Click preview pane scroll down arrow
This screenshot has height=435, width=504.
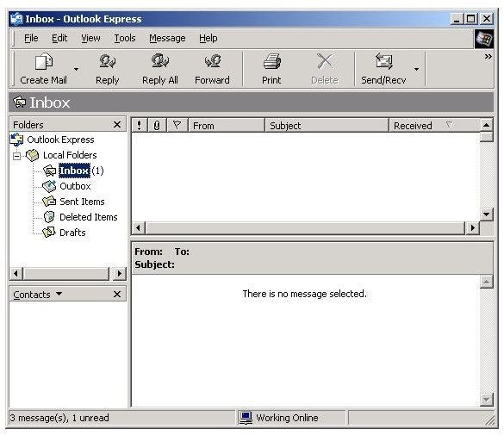coord(487,400)
